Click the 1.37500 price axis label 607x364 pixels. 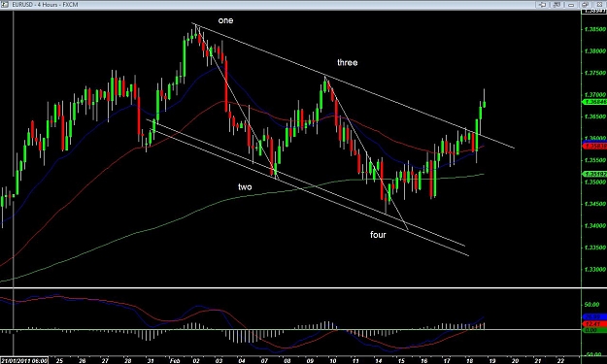pyautogui.click(x=595, y=73)
